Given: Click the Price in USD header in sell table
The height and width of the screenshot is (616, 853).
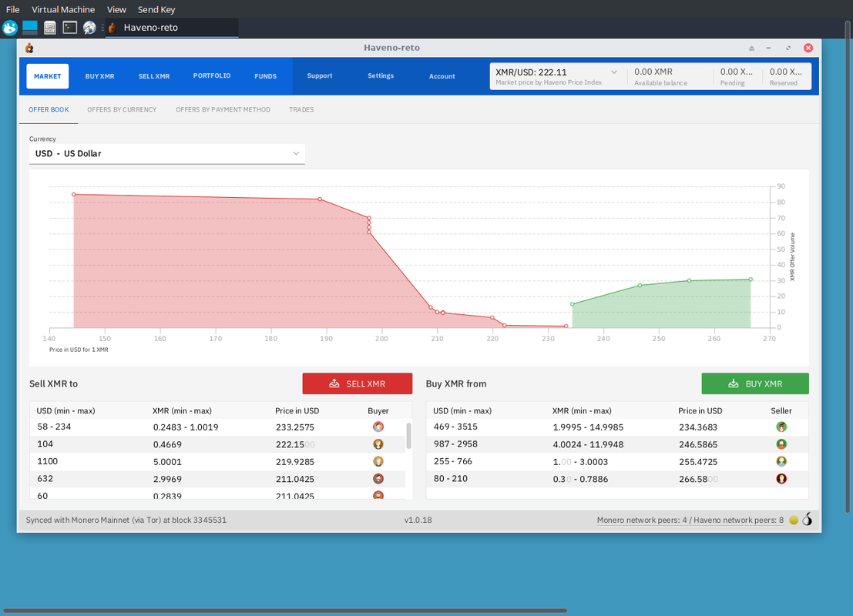Looking at the screenshot, I should 297,411.
